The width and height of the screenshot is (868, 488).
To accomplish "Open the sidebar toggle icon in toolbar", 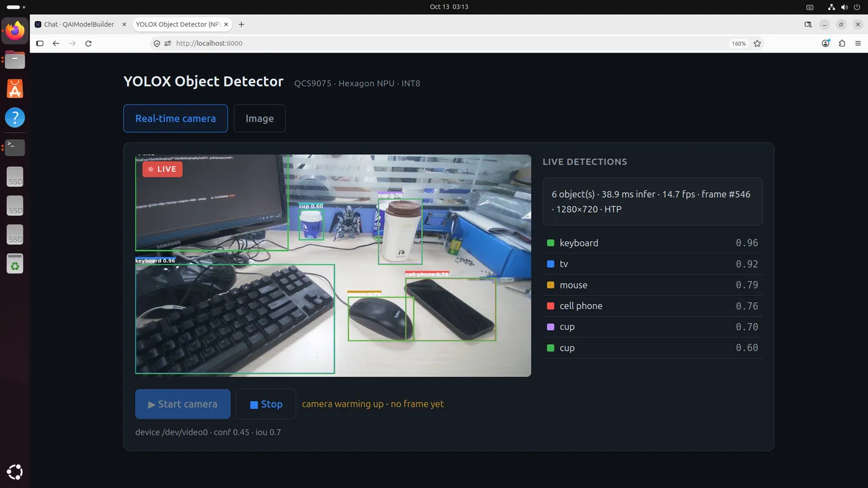I will point(40,43).
